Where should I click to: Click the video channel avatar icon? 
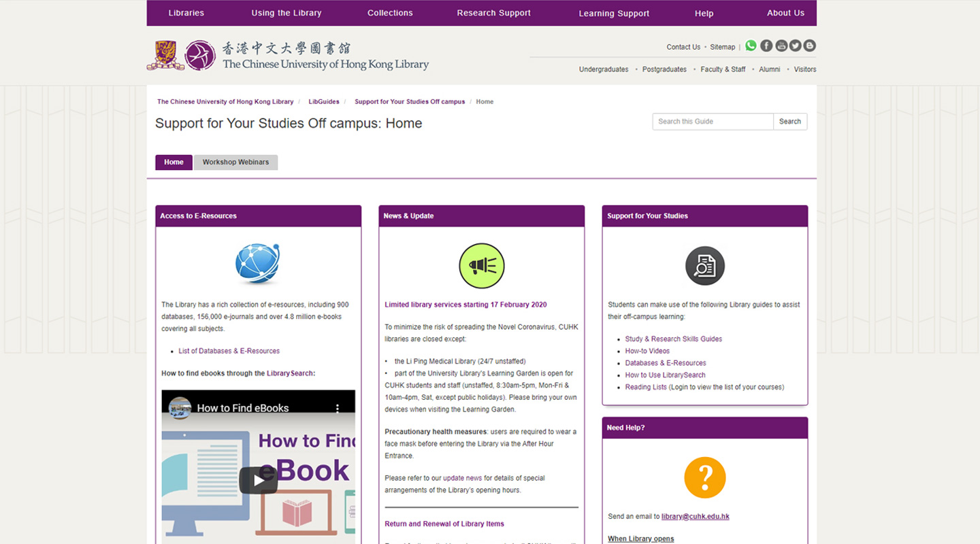coord(180,408)
